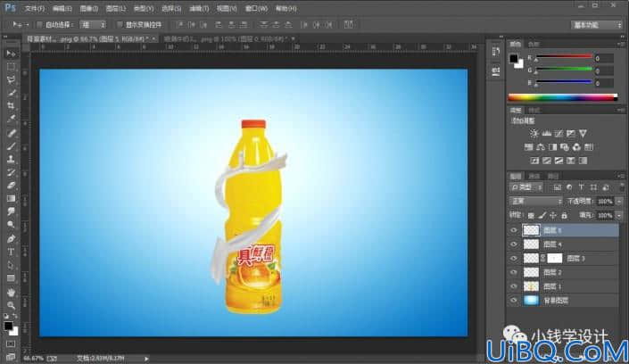The image size is (629, 364).
Task: Open the layer blend mode dropdown
Action: pos(535,201)
